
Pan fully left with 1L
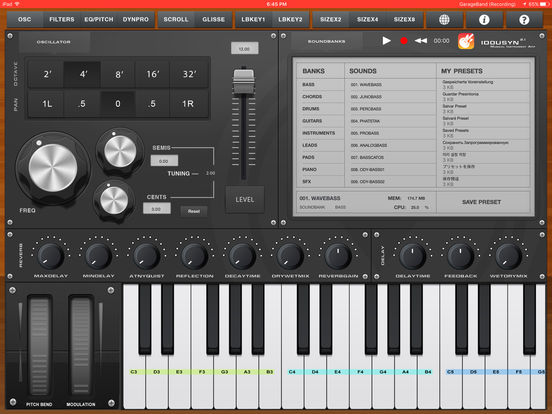[47, 104]
